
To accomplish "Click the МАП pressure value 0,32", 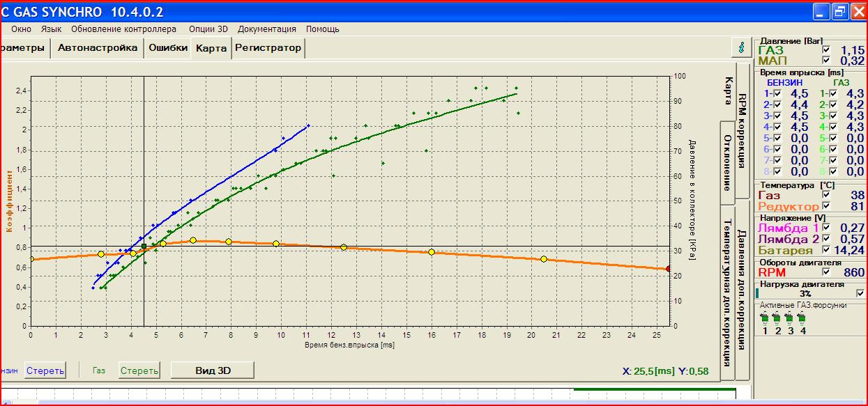I will pos(852,61).
